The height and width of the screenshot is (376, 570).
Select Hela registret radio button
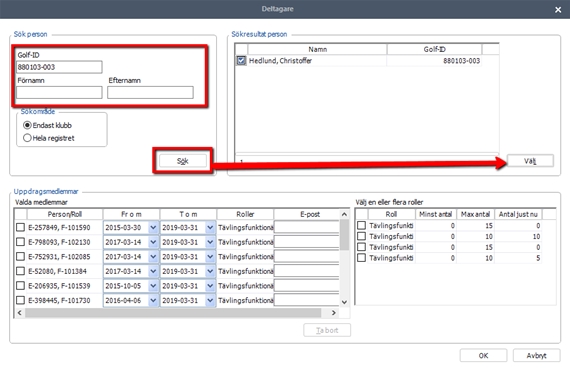pyautogui.click(x=48, y=138)
